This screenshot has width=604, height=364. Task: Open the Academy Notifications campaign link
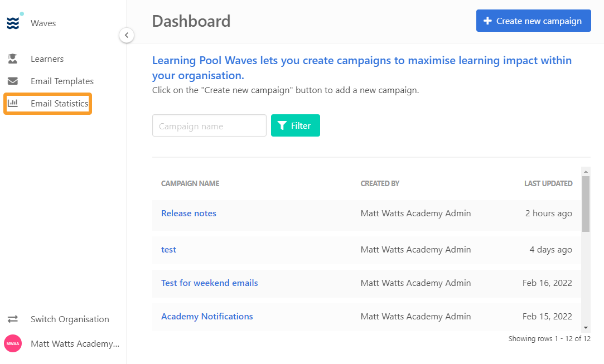coord(207,317)
